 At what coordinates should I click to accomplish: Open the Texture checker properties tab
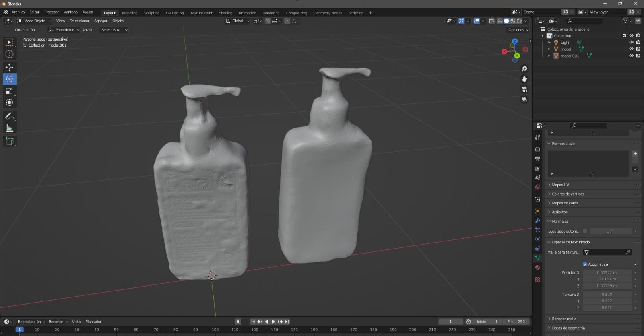point(538,279)
